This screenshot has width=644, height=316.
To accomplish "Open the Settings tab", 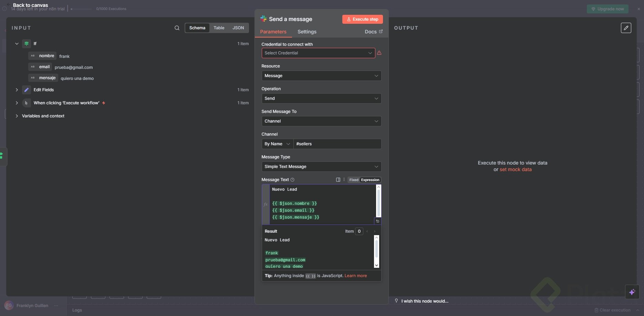I will click(307, 32).
